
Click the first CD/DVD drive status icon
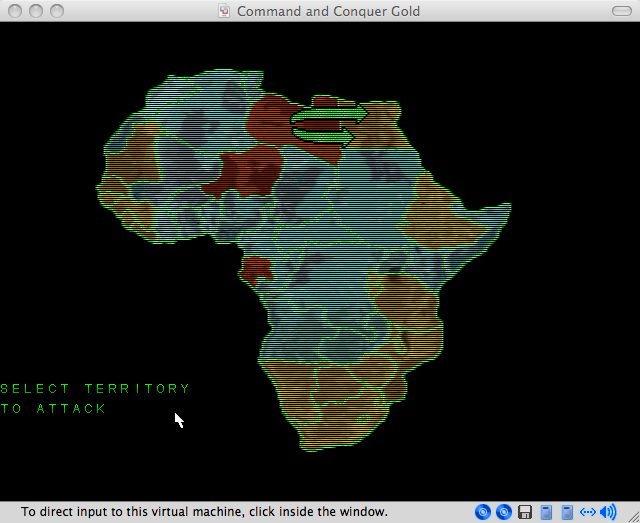click(x=483, y=512)
